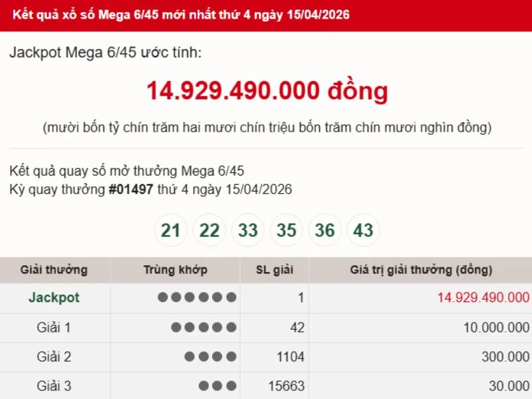Click the number 33 lottery ball
Viewport: 532px width, 399px height.
pos(248,231)
